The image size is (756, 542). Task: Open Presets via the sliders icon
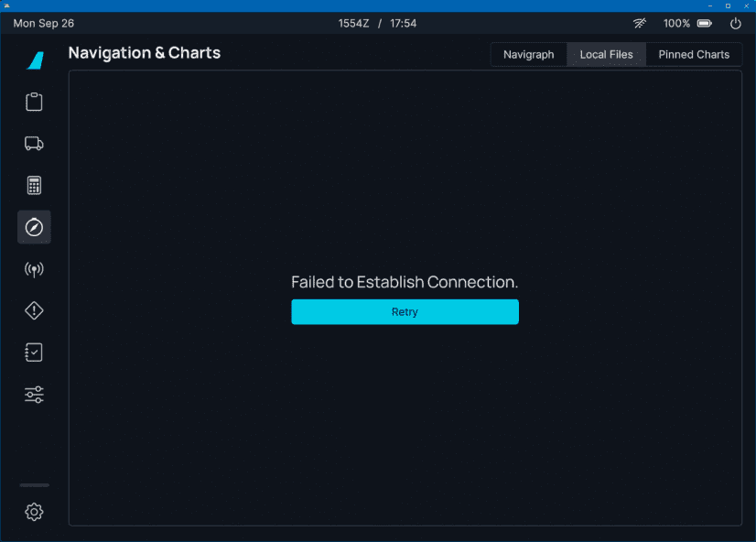click(x=34, y=395)
